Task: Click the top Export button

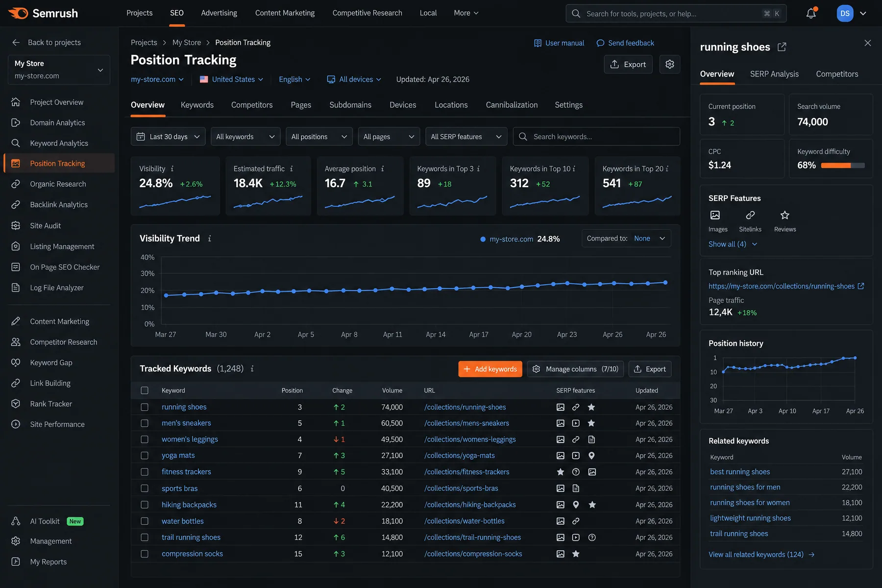Action: point(628,64)
